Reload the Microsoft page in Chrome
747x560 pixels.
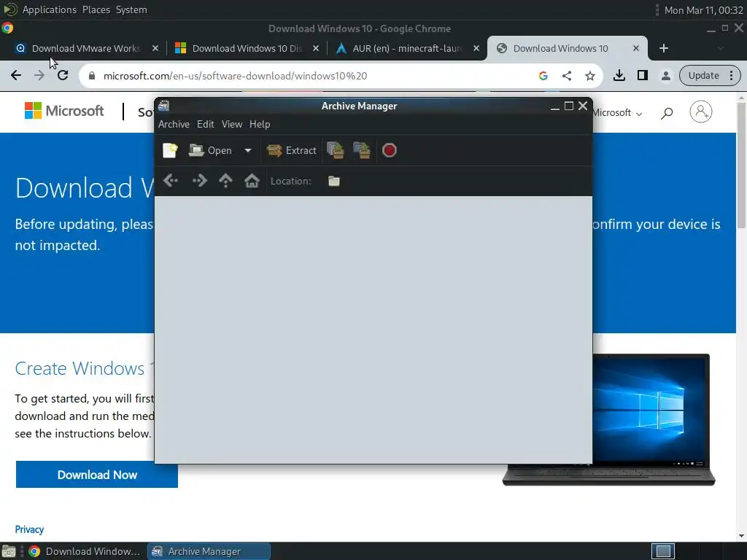63,75
